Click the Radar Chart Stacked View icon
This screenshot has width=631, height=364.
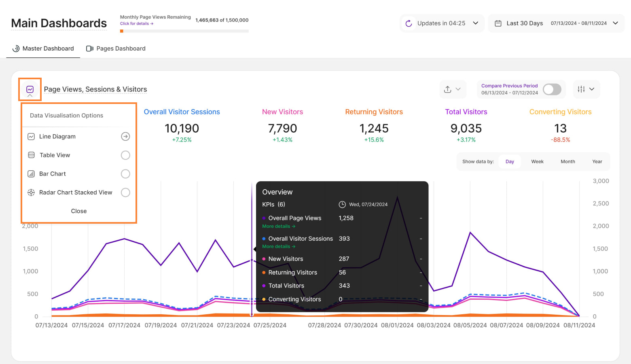pos(31,193)
